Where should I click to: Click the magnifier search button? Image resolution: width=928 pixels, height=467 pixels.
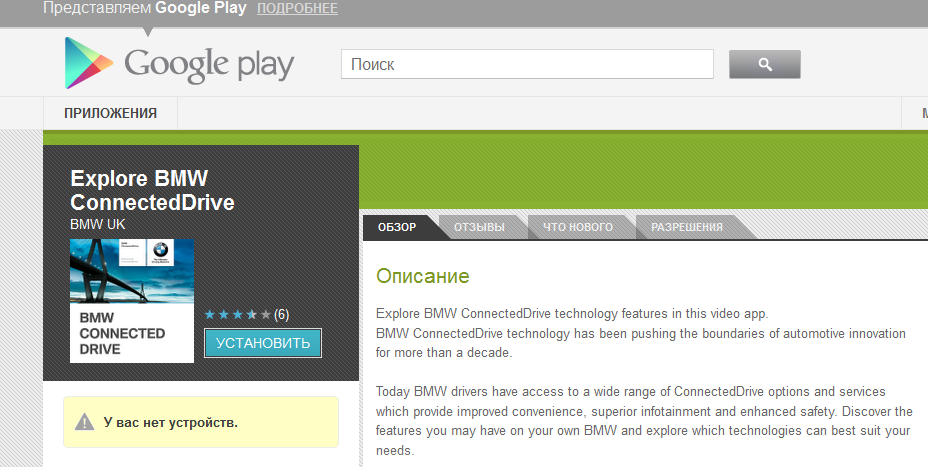pos(765,65)
